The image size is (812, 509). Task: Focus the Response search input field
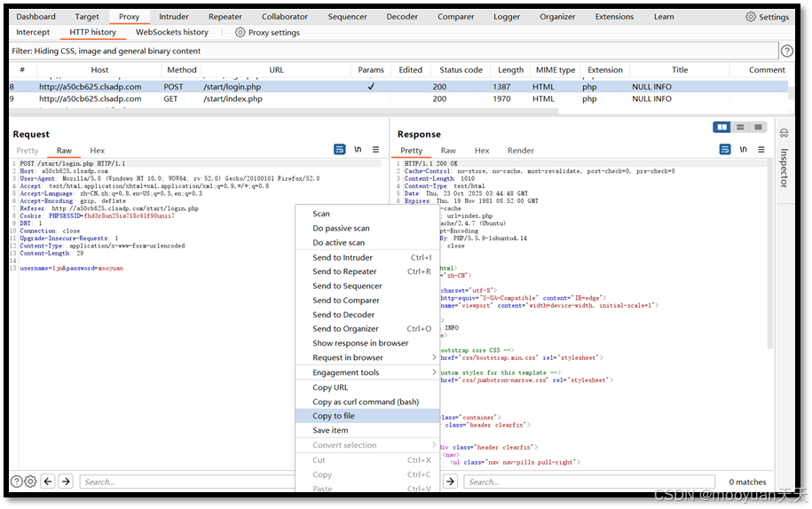589,482
